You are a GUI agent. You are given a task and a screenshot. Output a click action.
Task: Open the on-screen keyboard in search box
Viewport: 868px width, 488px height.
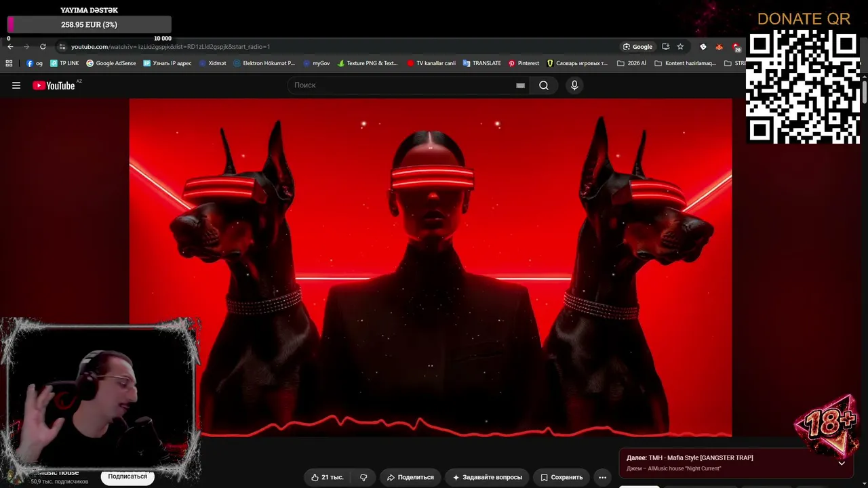[520, 85]
